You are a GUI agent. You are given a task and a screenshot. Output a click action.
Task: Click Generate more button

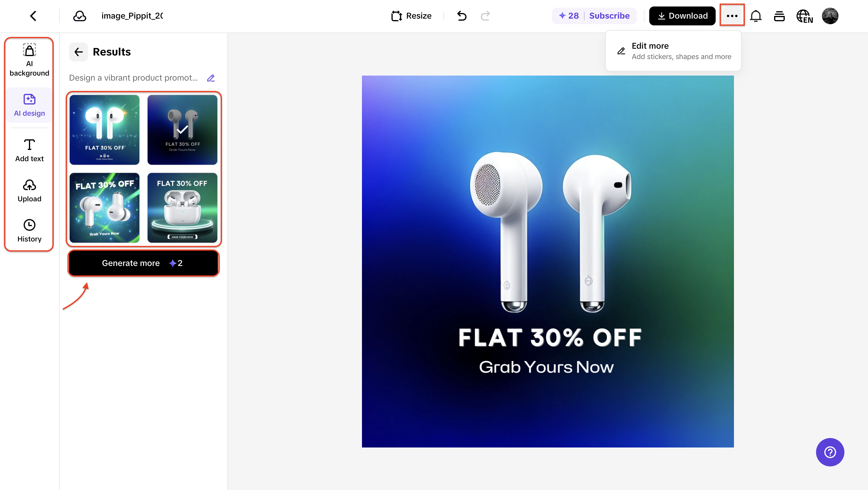[143, 263]
